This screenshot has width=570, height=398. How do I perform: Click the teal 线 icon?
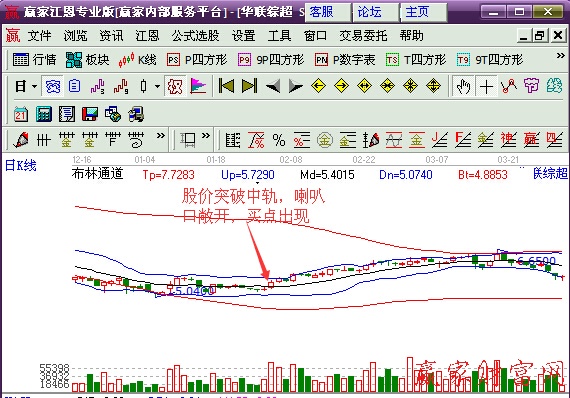(x=554, y=87)
